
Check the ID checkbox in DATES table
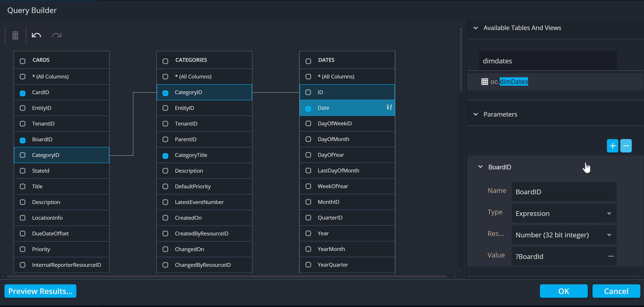308,92
